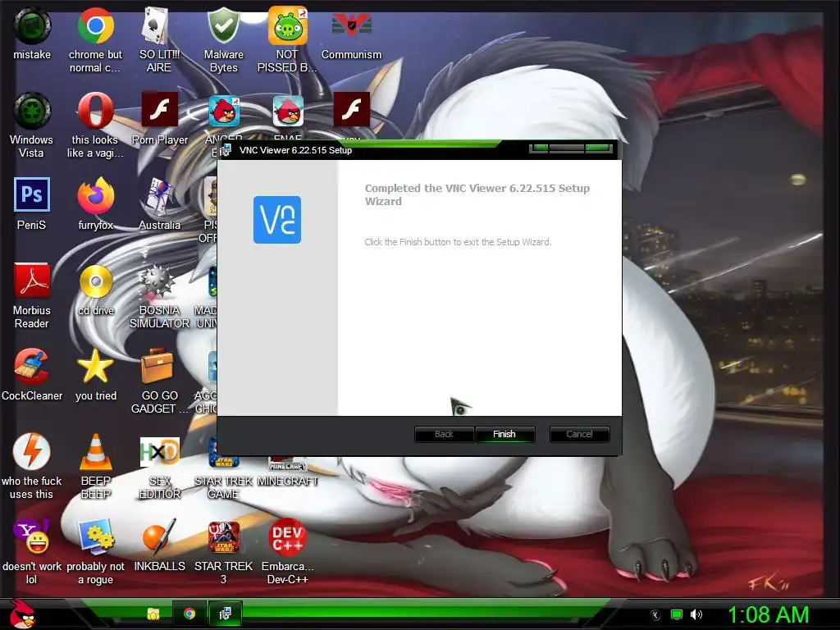Select the 'GO GO GADGET' briefcase icon

[x=157, y=366]
